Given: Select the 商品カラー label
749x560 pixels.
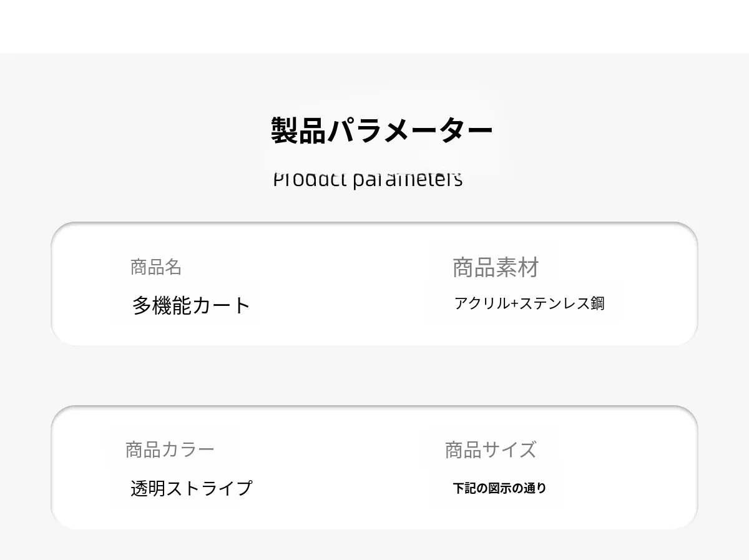Looking at the screenshot, I should [170, 449].
